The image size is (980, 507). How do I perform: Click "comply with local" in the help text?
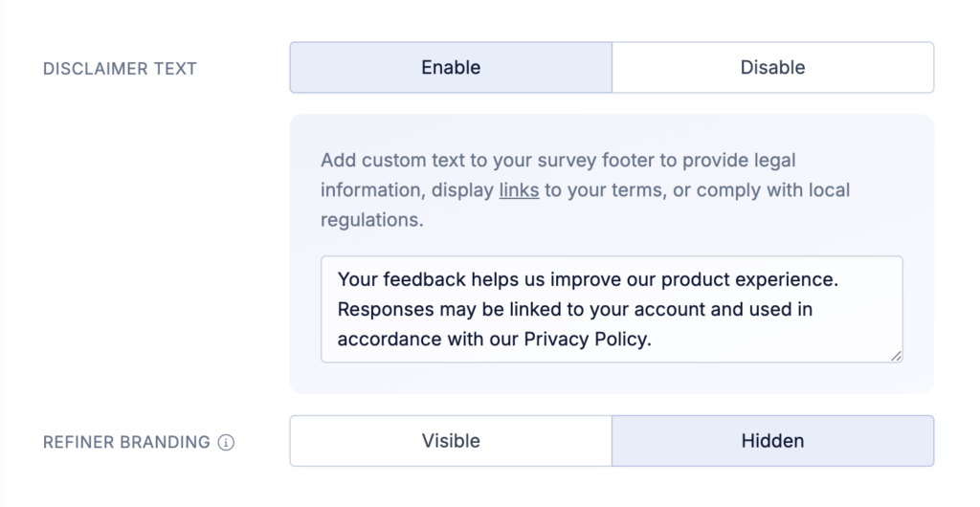click(x=773, y=189)
